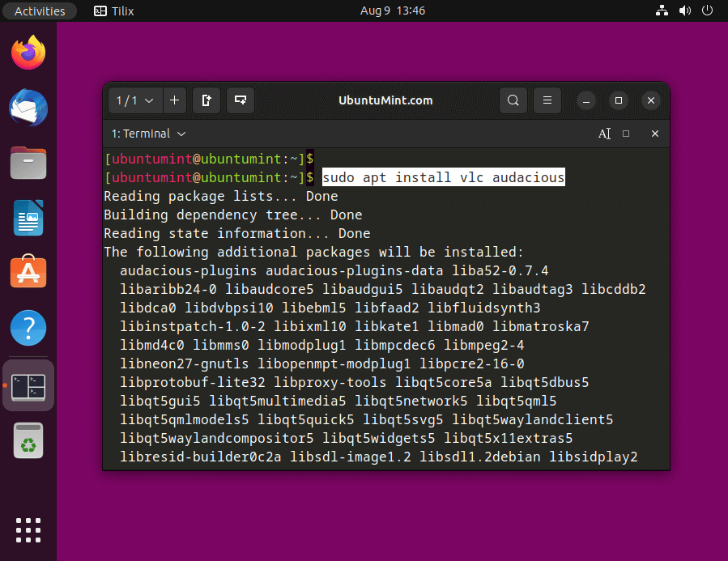Click 'audacious-plugins-data' package name
Screen dimensions: 728x561
point(354,270)
